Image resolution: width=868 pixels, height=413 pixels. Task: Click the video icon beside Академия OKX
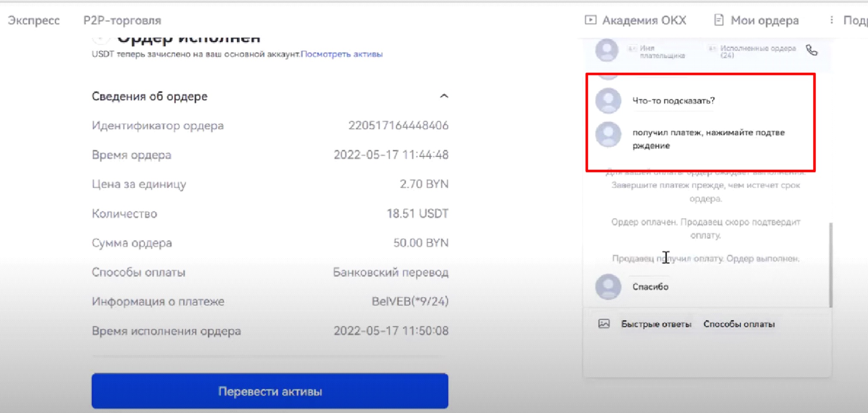point(591,20)
